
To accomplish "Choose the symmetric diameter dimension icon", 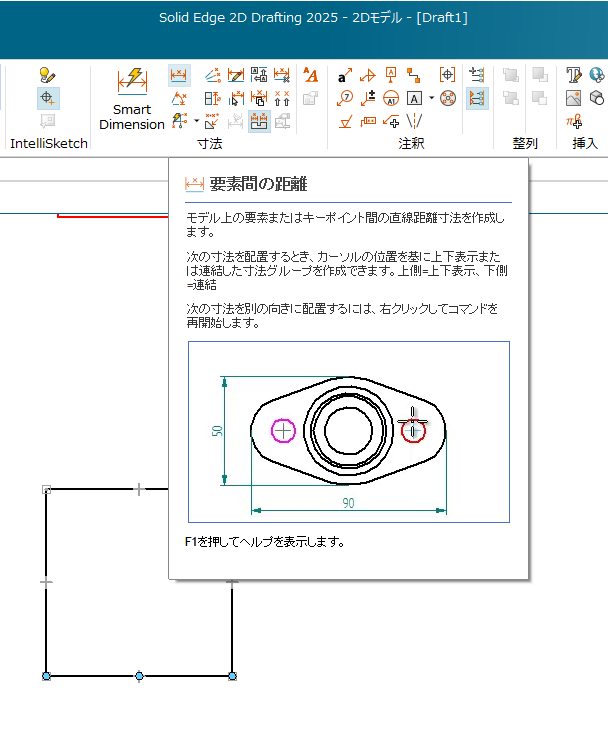I will coord(213,98).
